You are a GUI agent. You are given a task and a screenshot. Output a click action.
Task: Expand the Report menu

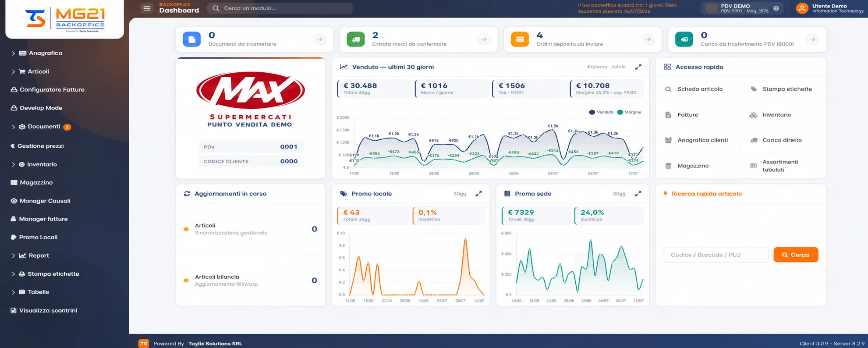tap(30, 256)
